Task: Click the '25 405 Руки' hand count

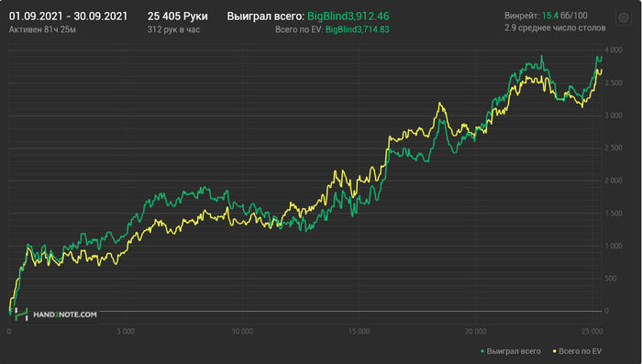Action: (178, 17)
